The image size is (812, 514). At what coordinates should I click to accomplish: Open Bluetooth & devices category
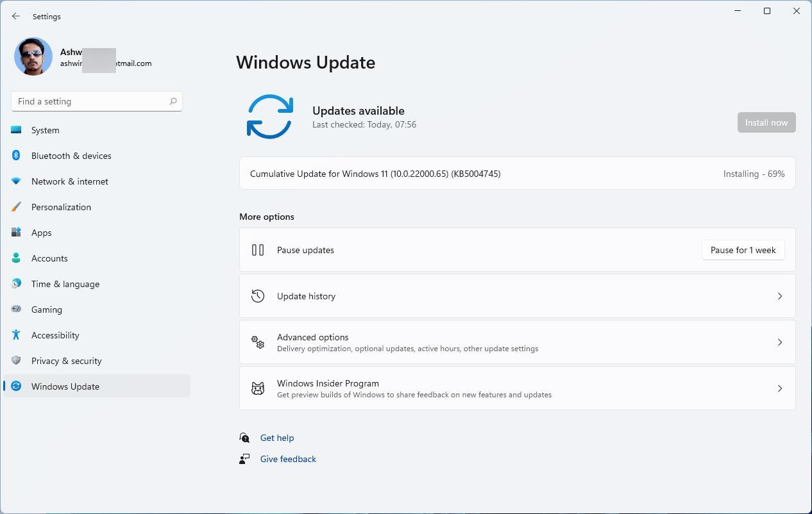97,156
